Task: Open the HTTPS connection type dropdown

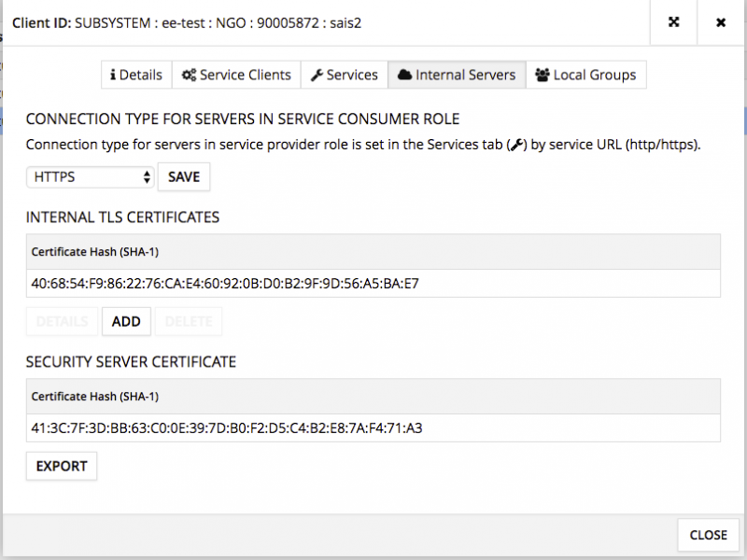Action: coord(91,176)
